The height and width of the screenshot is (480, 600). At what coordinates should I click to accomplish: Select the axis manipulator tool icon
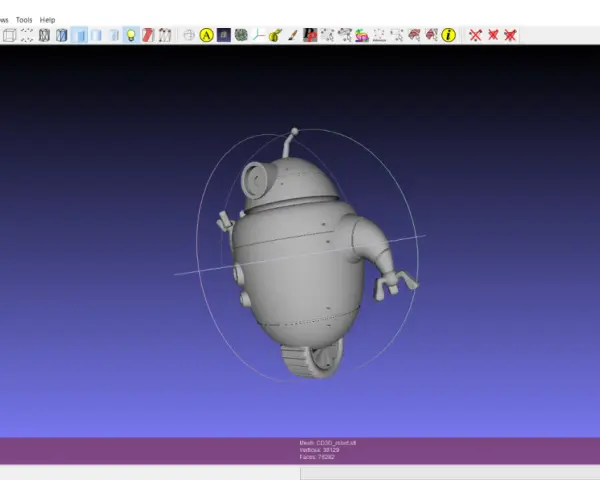pyautogui.click(x=258, y=35)
